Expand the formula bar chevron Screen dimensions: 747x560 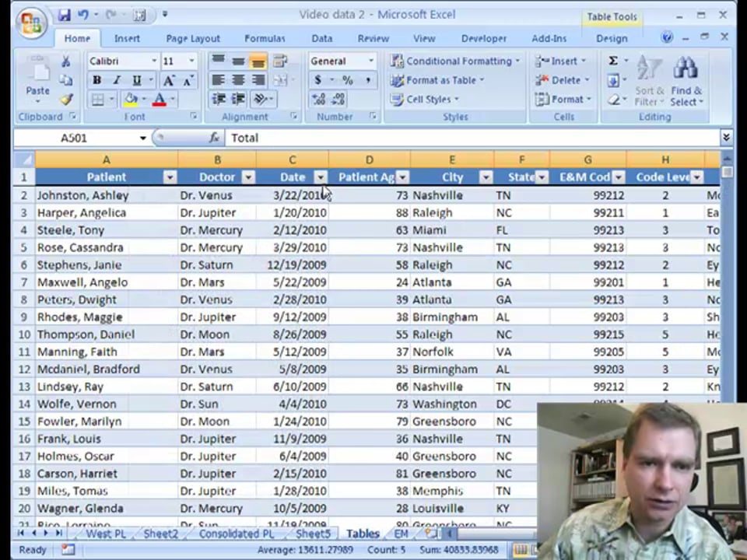[x=726, y=138]
